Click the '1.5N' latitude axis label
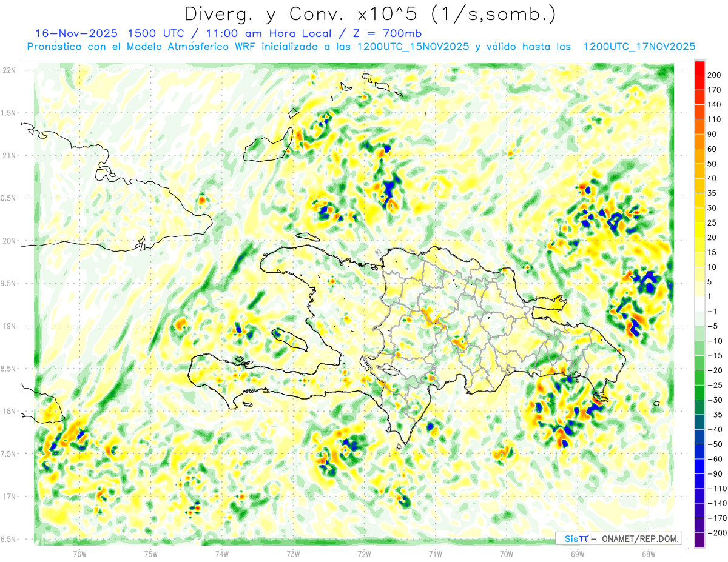The image size is (728, 562). tap(9, 113)
